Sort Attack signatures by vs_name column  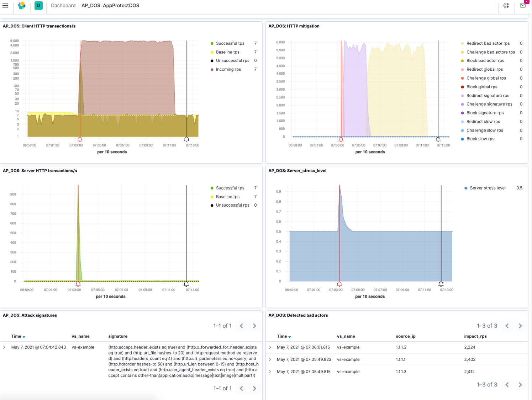(80, 336)
